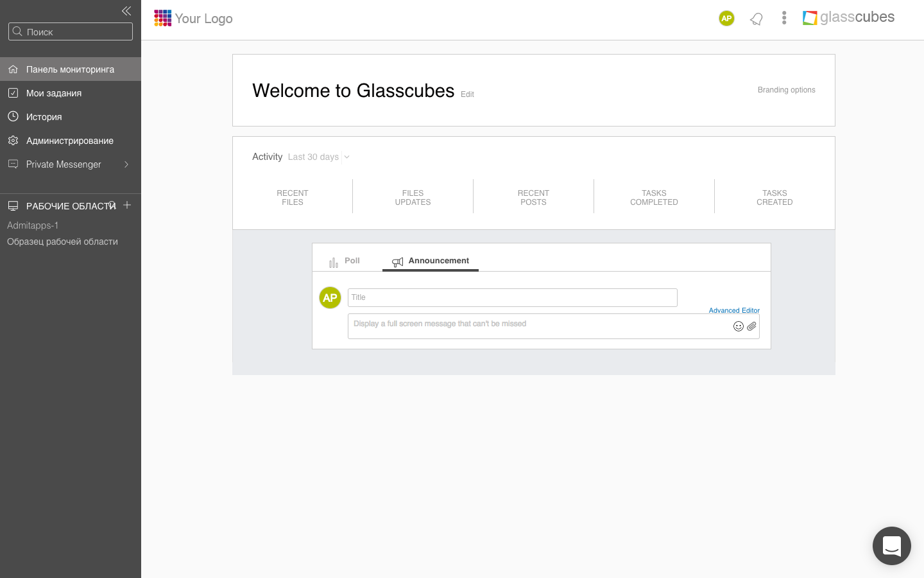
Task: Add a new workspace with plus icon
Action: pyautogui.click(x=127, y=205)
